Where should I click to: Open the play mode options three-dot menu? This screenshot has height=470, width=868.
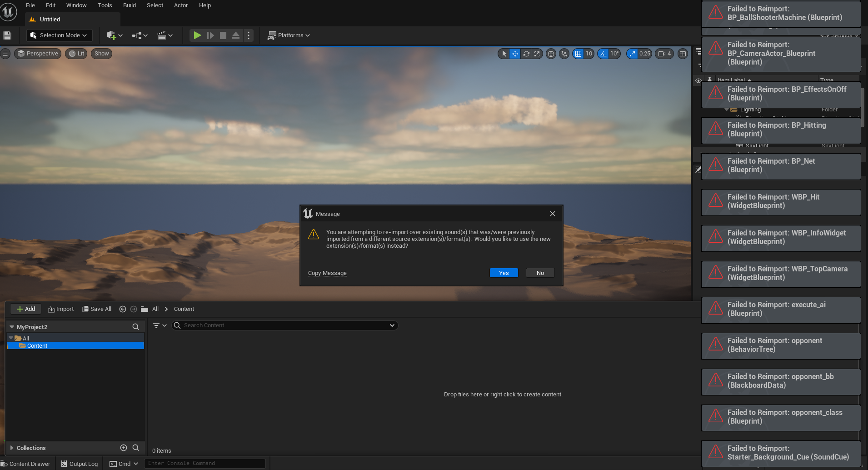point(249,35)
